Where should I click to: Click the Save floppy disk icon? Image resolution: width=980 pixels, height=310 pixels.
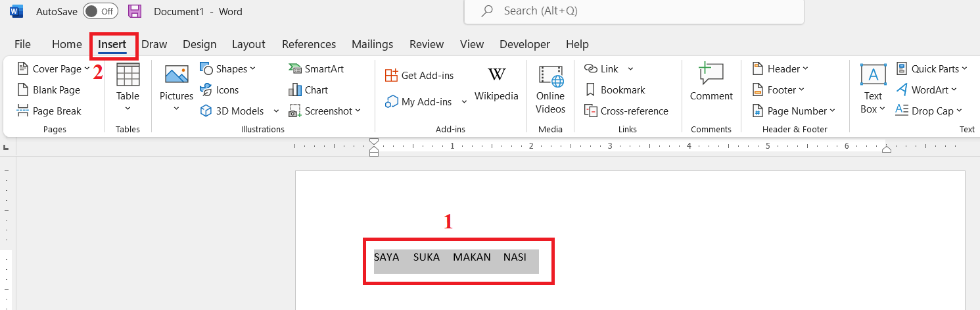135,11
